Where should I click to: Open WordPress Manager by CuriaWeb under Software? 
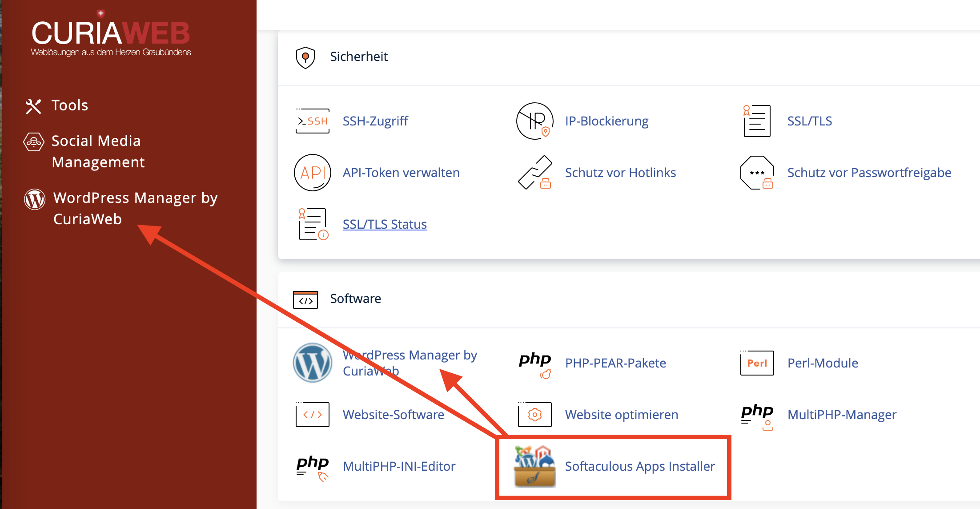coord(410,363)
